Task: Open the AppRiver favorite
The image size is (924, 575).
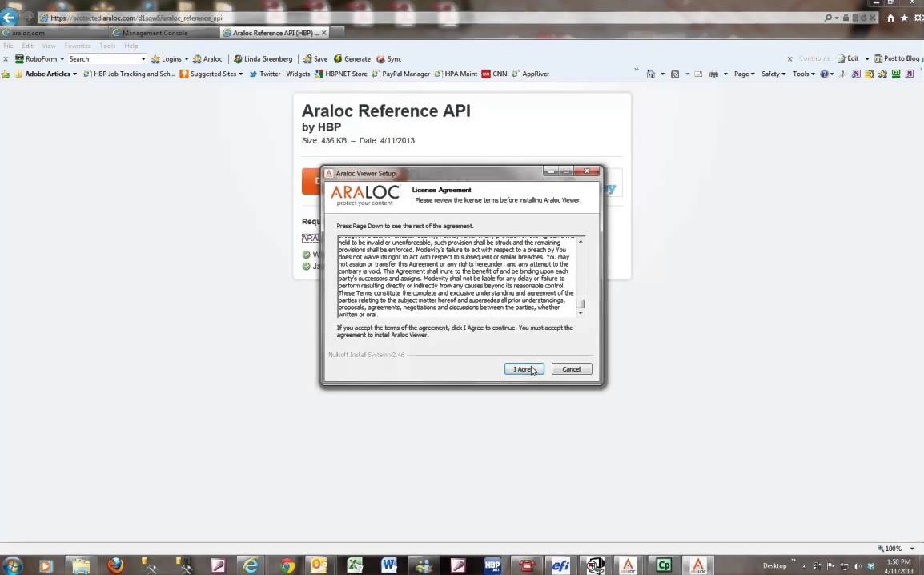Action: (x=531, y=74)
